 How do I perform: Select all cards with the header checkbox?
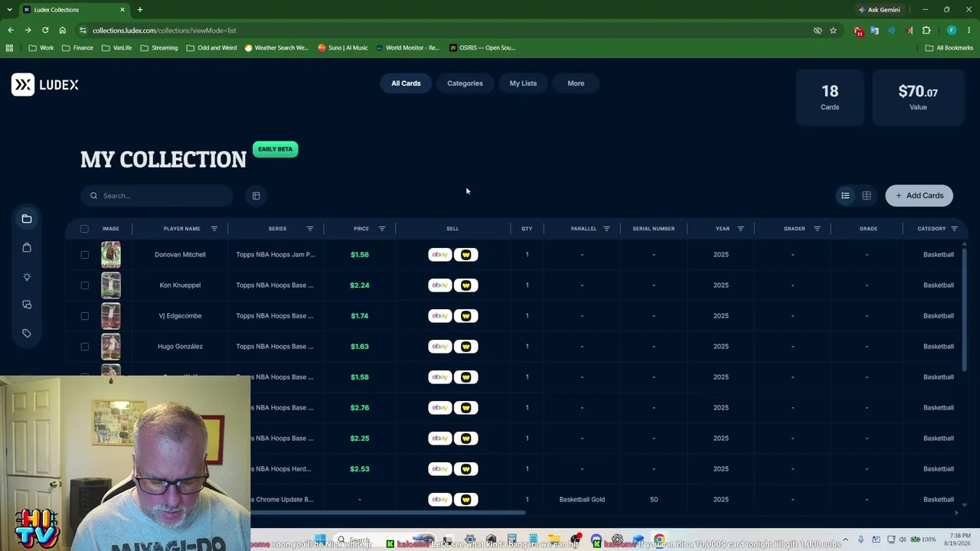pyautogui.click(x=84, y=229)
